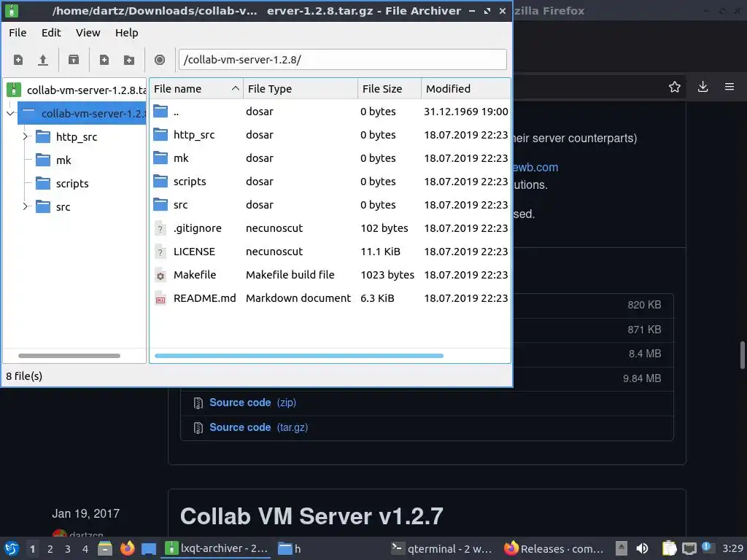Screen dimensions: 747x560
Task: Click the file list horizontal scrollbar
Action: 299,356
